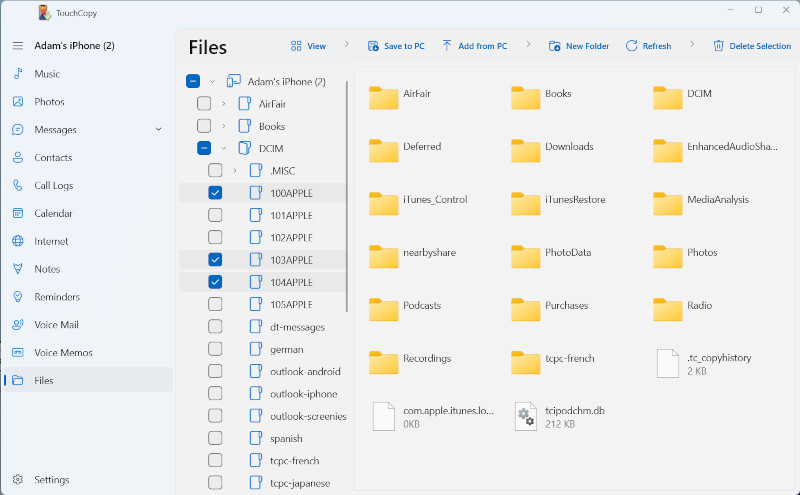The image size is (800, 495).
Task: Tick the Books folder checkbox
Action: tap(204, 126)
